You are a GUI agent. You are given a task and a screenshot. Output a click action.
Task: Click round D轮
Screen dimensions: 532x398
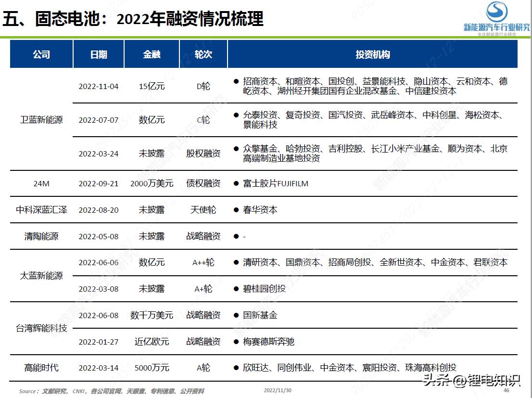[203, 86]
